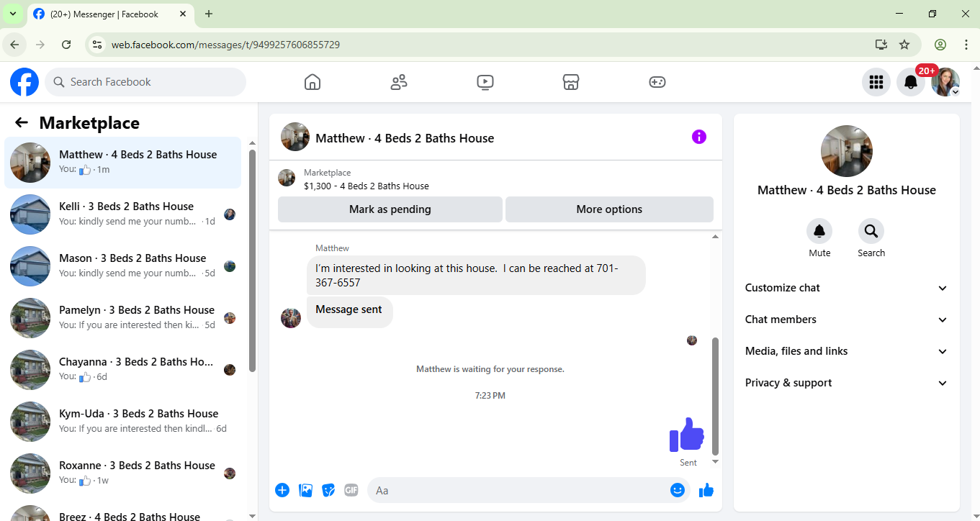980x521 pixels.
Task: Click Matthew's message with phone number
Action: 476,275
